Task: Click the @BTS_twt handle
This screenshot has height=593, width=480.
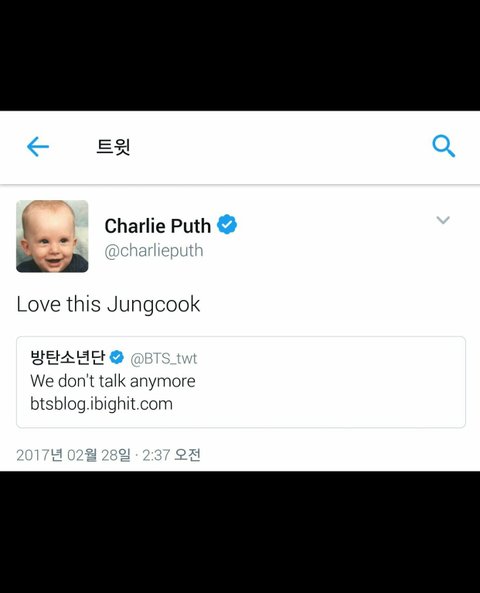Action: 163,359
